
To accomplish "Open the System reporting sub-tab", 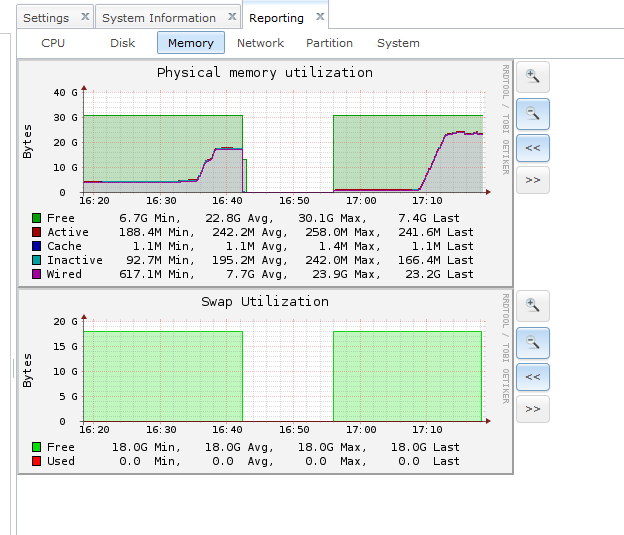I will (398, 43).
